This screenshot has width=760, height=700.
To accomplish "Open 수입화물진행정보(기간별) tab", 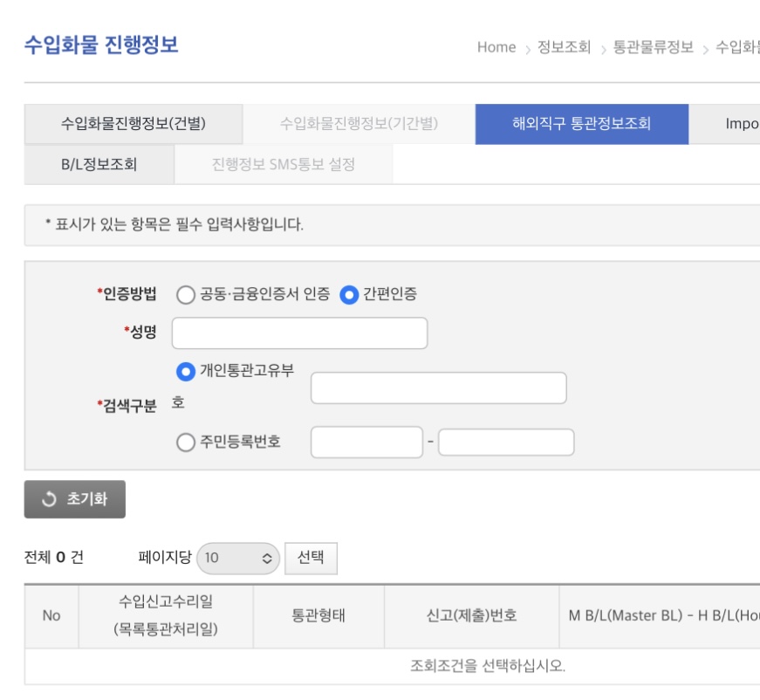I will [x=359, y=124].
